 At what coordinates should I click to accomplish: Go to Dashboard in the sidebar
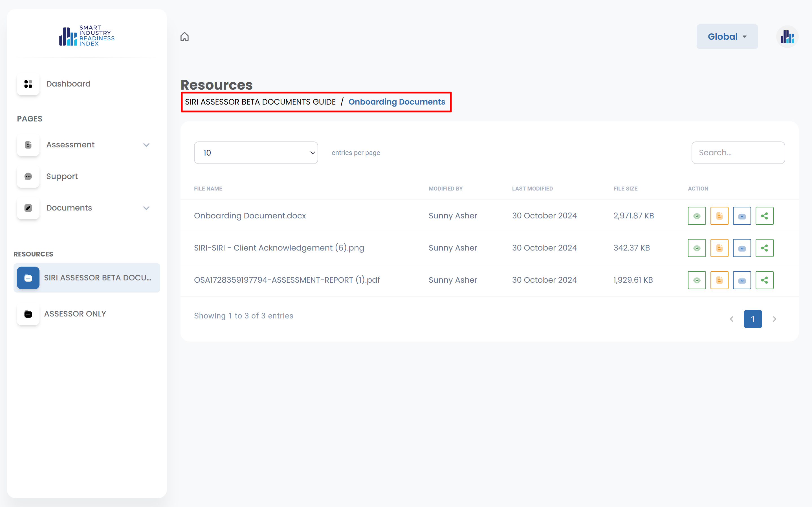click(68, 84)
